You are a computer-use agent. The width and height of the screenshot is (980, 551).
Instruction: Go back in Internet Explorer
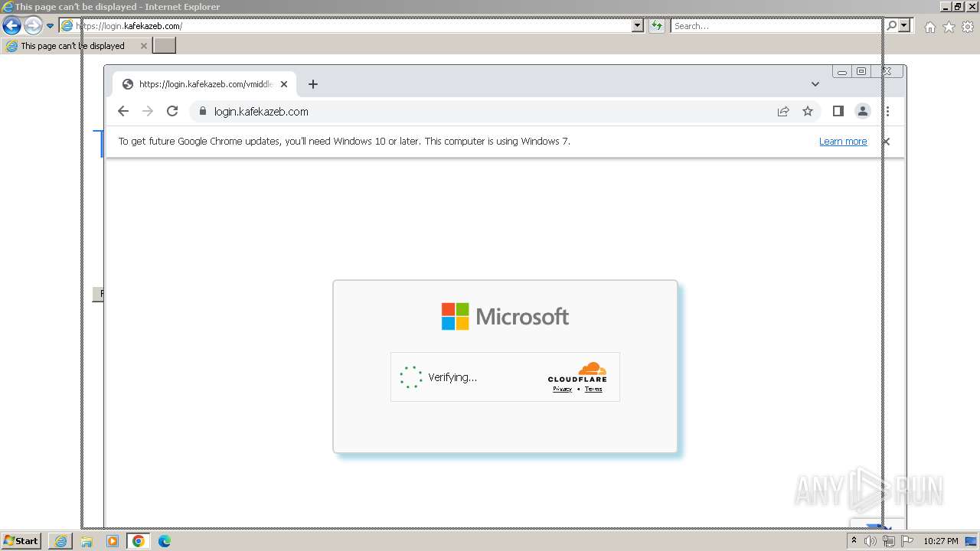point(11,26)
